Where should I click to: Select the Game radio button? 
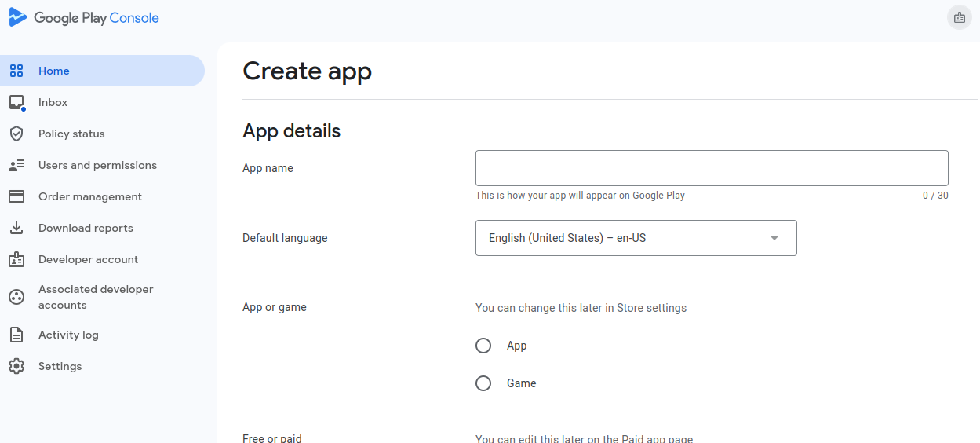[483, 383]
